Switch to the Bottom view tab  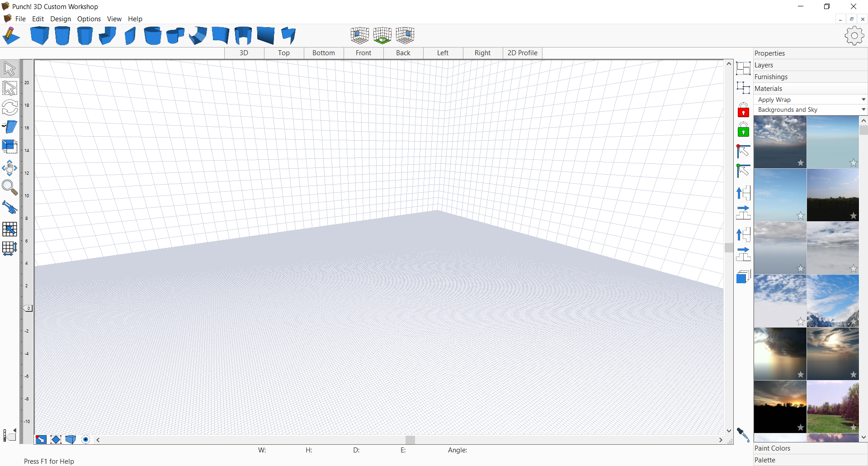[324, 53]
